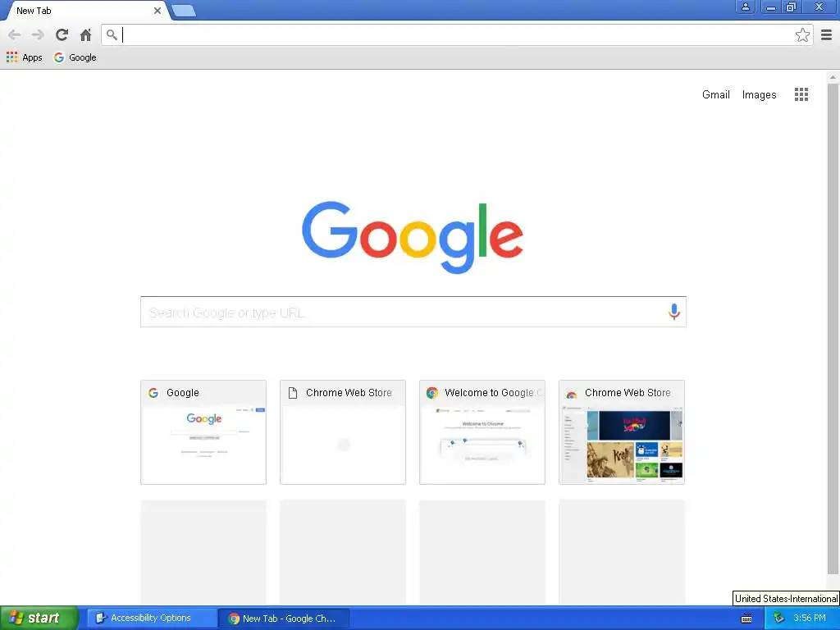Bookmark this page with the star icon
This screenshot has width=840, height=630.
802,34
